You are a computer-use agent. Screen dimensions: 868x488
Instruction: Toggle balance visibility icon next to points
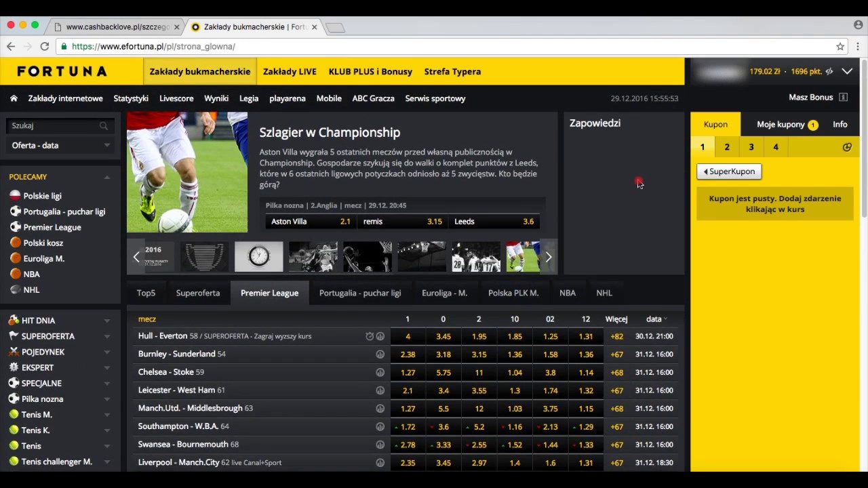[829, 71]
